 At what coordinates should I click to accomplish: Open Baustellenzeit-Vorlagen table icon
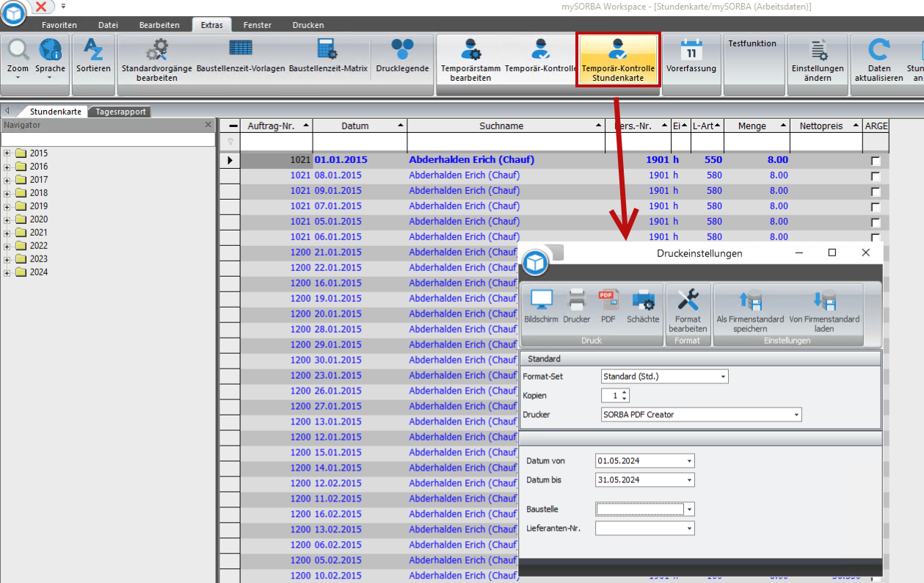click(241, 48)
